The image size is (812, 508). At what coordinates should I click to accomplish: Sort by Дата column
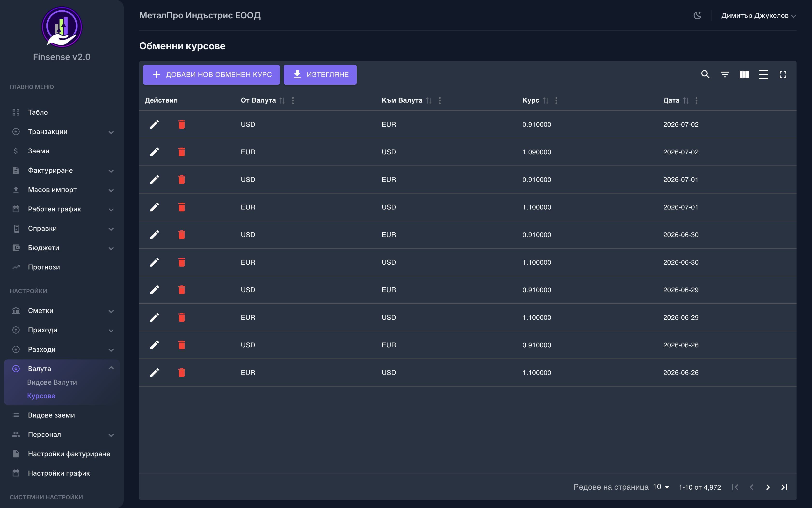(686, 100)
